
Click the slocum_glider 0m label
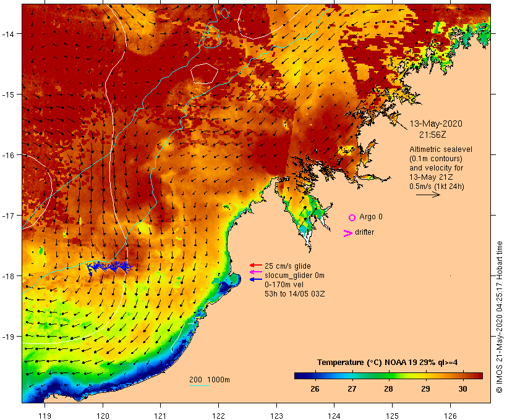tap(294, 275)
